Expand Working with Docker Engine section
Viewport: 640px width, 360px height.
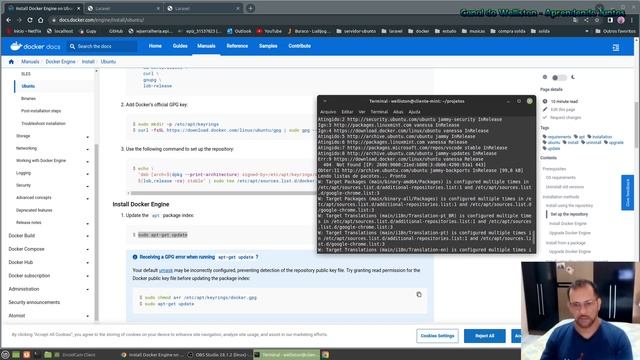click(87, 162)
